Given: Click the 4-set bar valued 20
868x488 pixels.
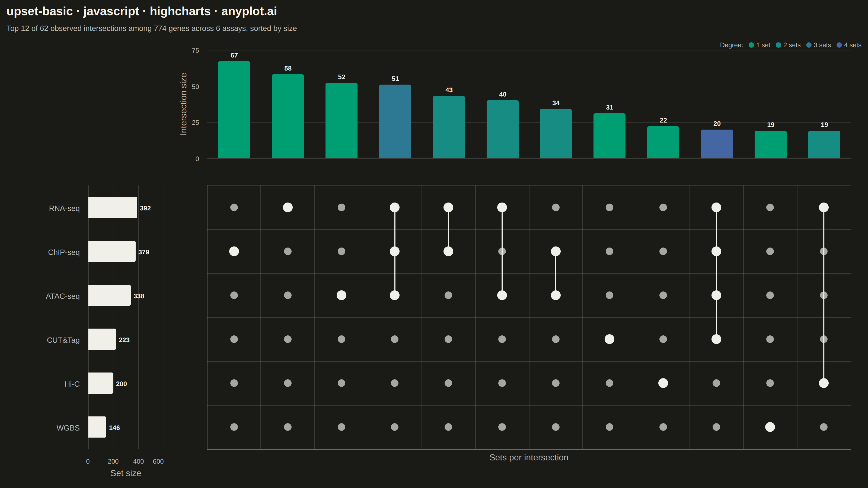Looking at the screenshot, I should coord(717,144).
